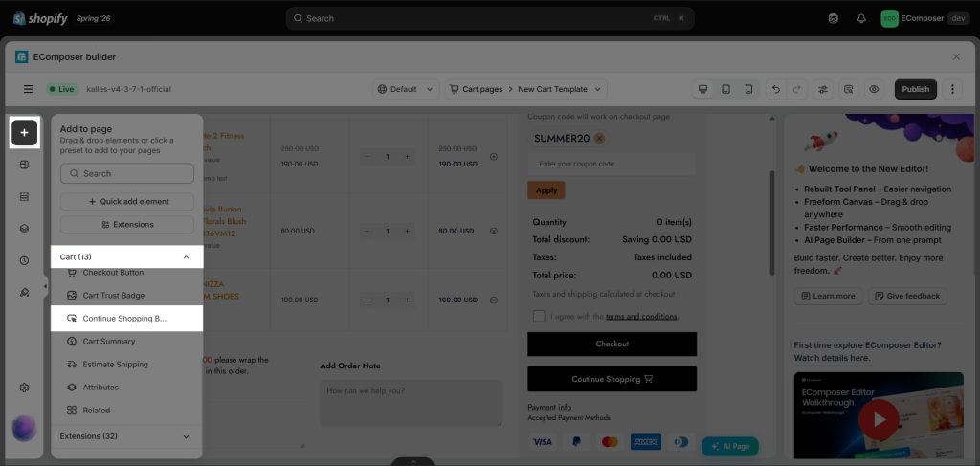
Task: Click the Quick add element button
Action: click(127, 202)
